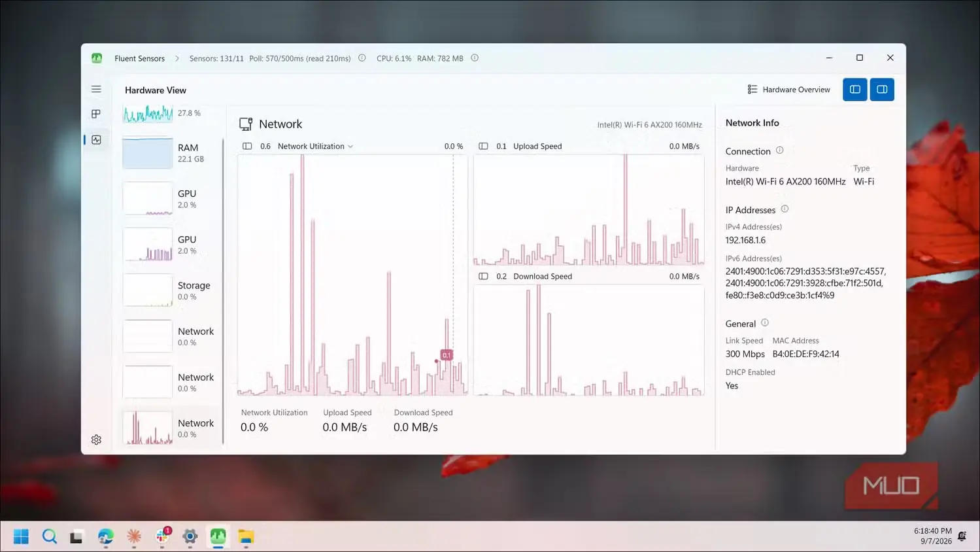The image size is (980, 552).
Task: Open Task View from taskbar
Action: coord(76,536)
